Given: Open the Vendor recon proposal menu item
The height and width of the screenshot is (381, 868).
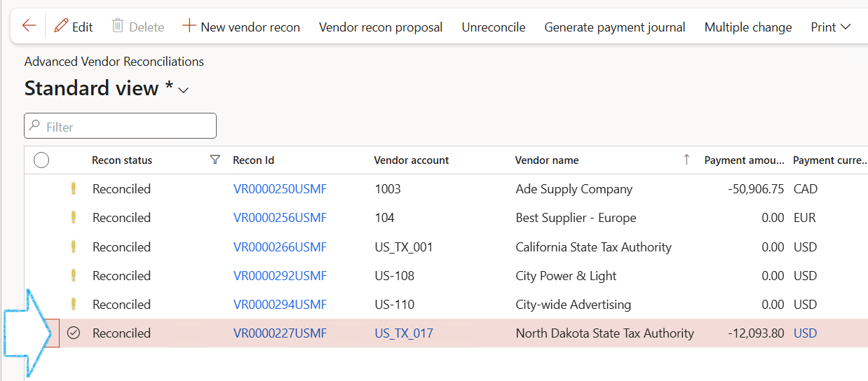Looking at the screenshot, I should click(x=381, y=27).
